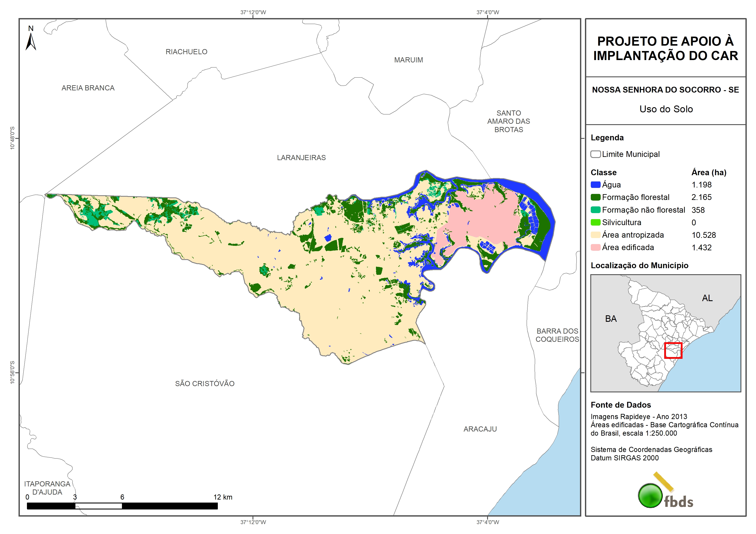756x534 pixels.
Task: Click the MARUIM label on the map
Action: click(x=408, y=60)
